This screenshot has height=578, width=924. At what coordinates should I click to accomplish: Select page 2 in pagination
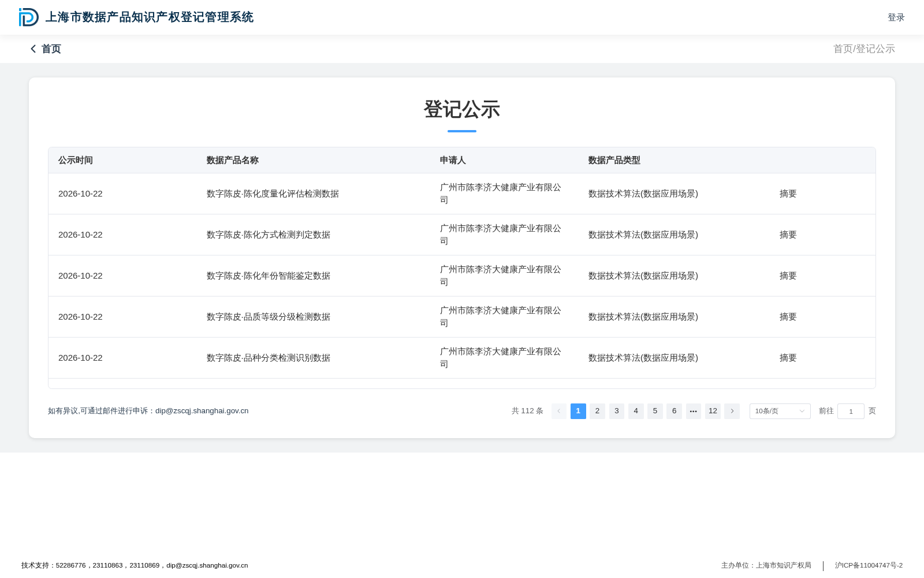pyautogui.click(x=597, y=411)
